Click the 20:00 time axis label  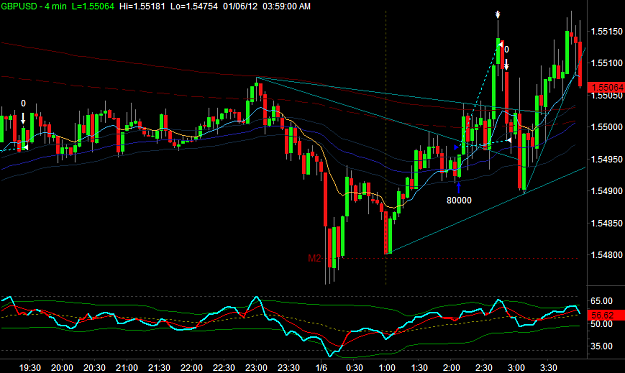[x=62, y=368]
